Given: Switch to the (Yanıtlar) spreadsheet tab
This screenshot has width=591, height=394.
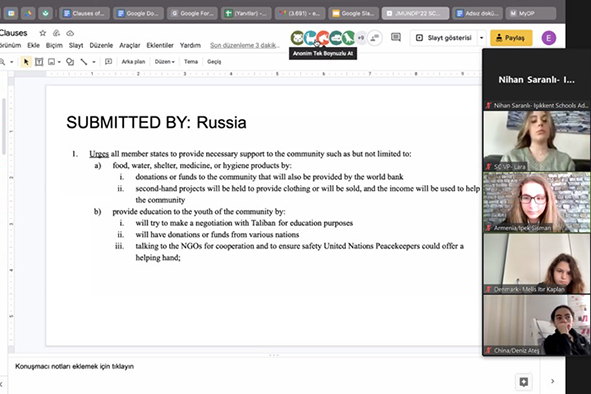Looking at the screenshot, I should 246,14.
